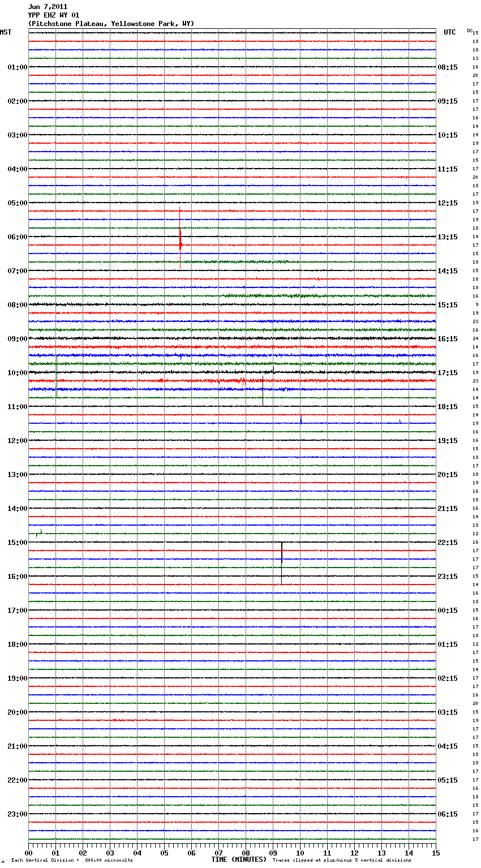Click the 20:15 UTC time label

[448, 475]
